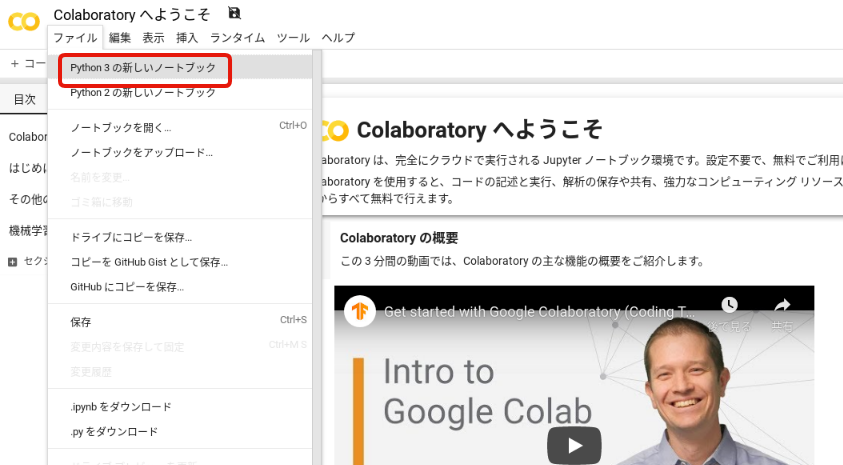Choose ドライブにコピーを保存…
843x465 pixels.
coord(180,238)
